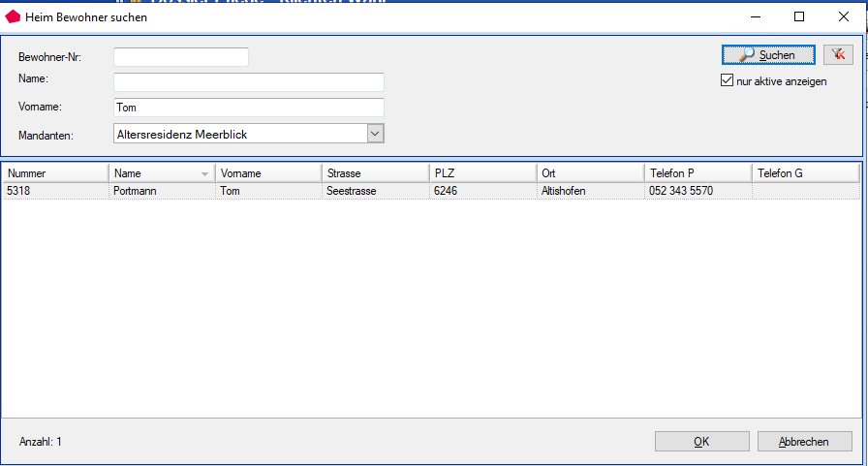Sort by the Vorname column header
This screenshot has width=868, height=466.
coord(268,173)
